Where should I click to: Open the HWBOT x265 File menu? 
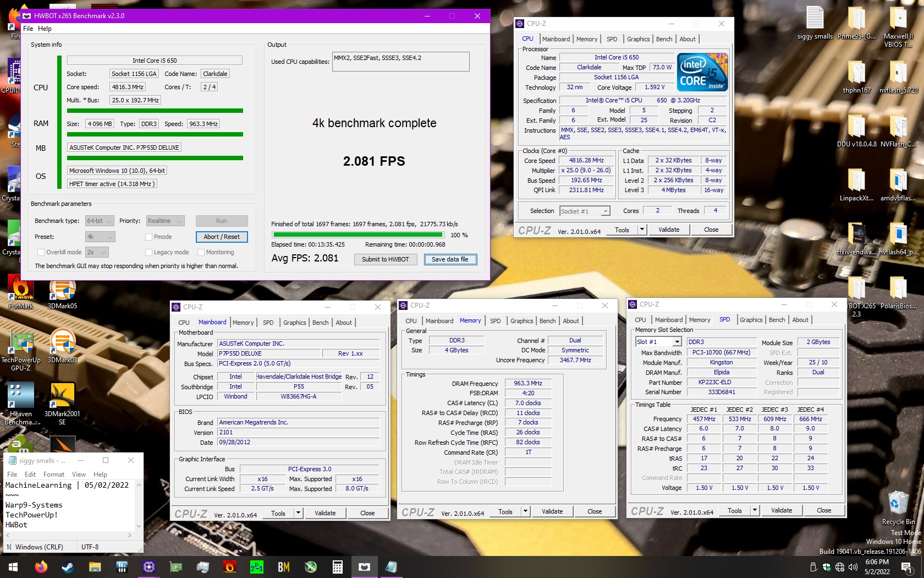28,29
